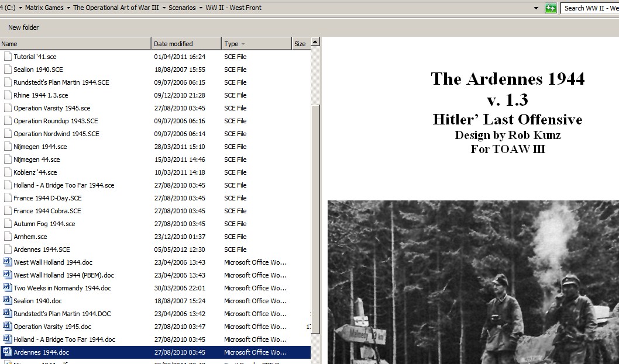Click the file icon of Operation Roundup 1943.SCE
The height and width of the screenshot is (364, 619).
click(8, 121)
